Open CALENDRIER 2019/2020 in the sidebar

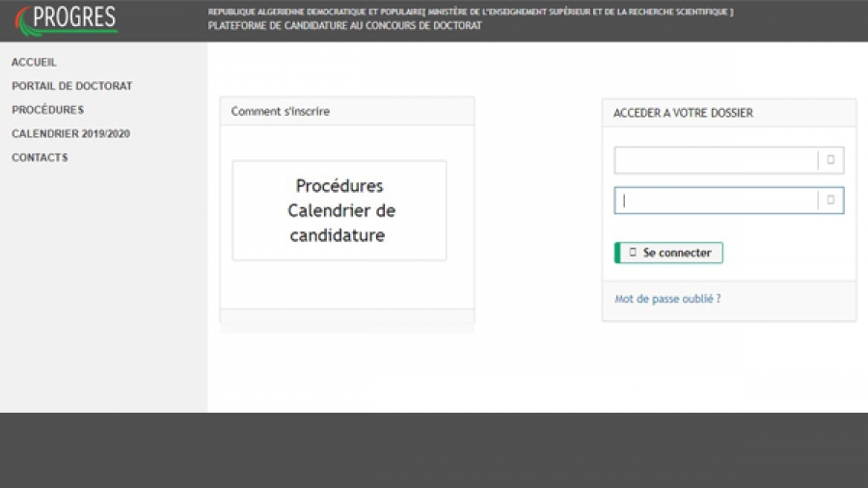[x=70, y=133]
